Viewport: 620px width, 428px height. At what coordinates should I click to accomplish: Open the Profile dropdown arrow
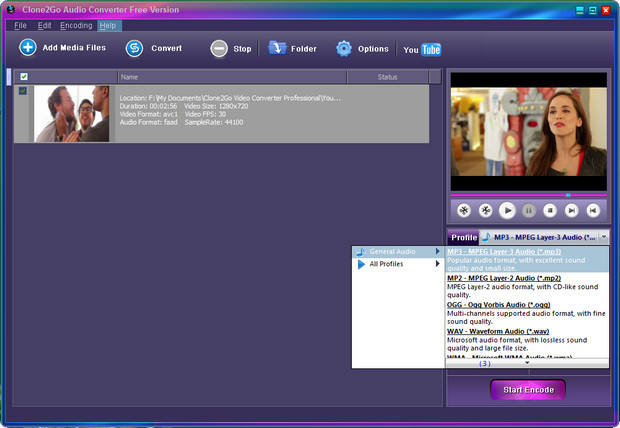604,237
